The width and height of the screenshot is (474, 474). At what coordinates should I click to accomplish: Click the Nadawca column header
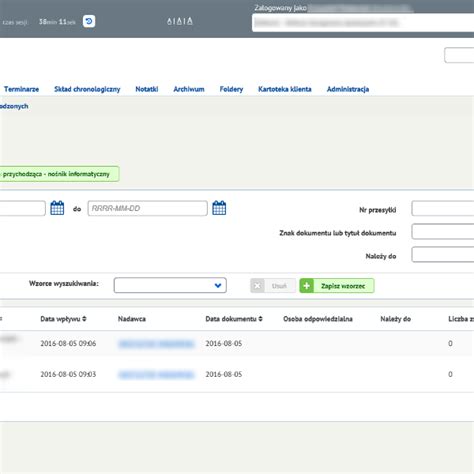pos(132,319)
